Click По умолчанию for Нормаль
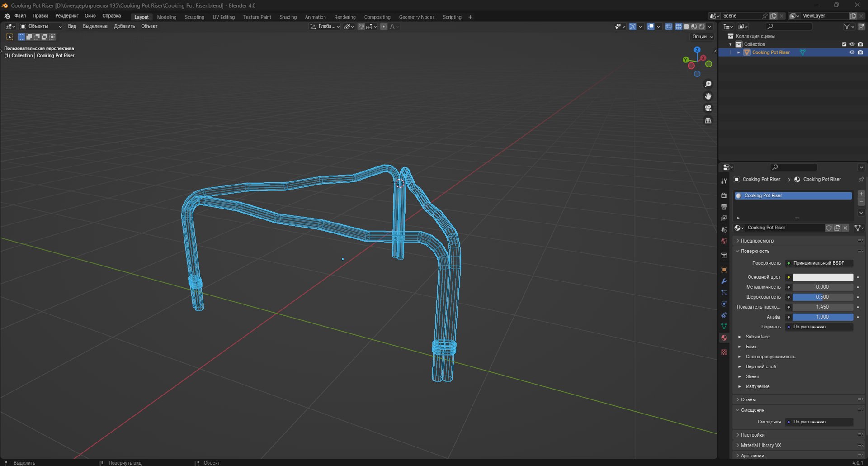The width and height of the screenshot is (868, 466). [819, 327]
